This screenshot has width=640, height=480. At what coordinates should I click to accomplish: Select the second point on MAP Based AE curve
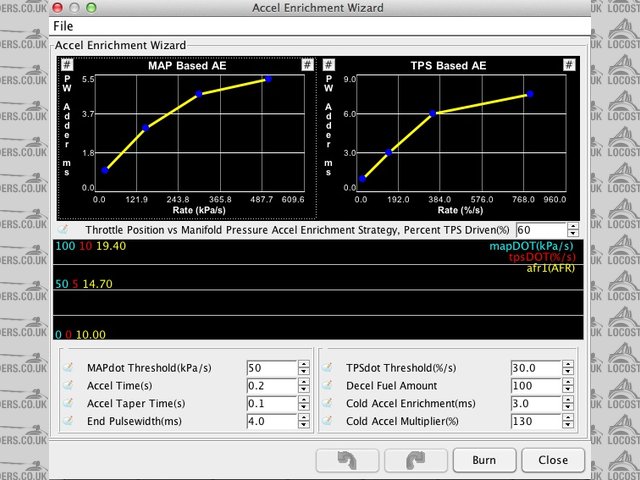pos(145,128)
